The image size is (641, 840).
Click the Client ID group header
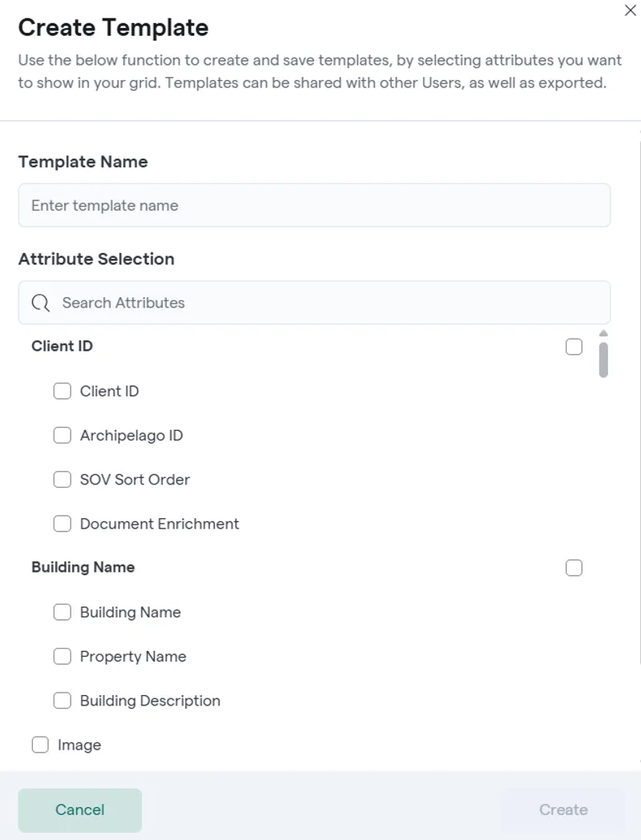[62, 347]
